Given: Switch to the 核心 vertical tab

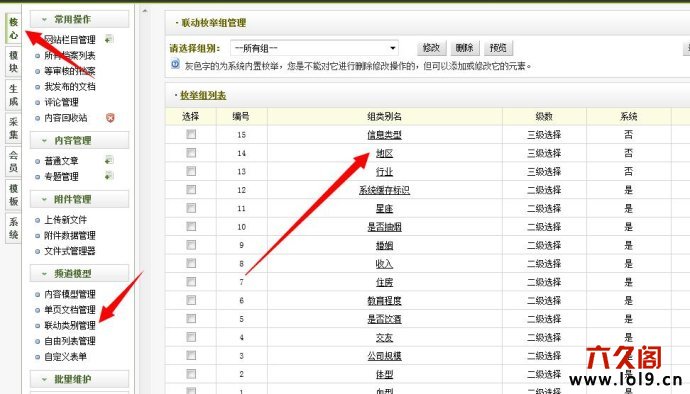Looking at the screenshot, I should pyautogui.click(x=14, y=29).
